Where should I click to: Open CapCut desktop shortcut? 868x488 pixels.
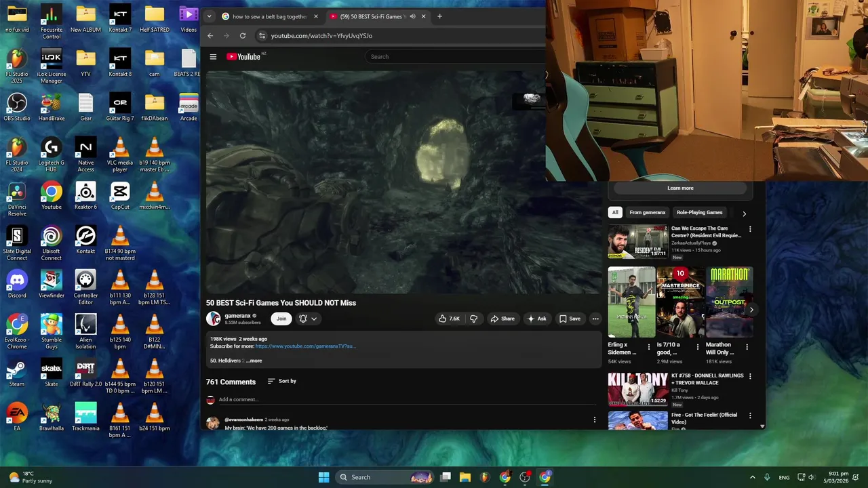120,196
